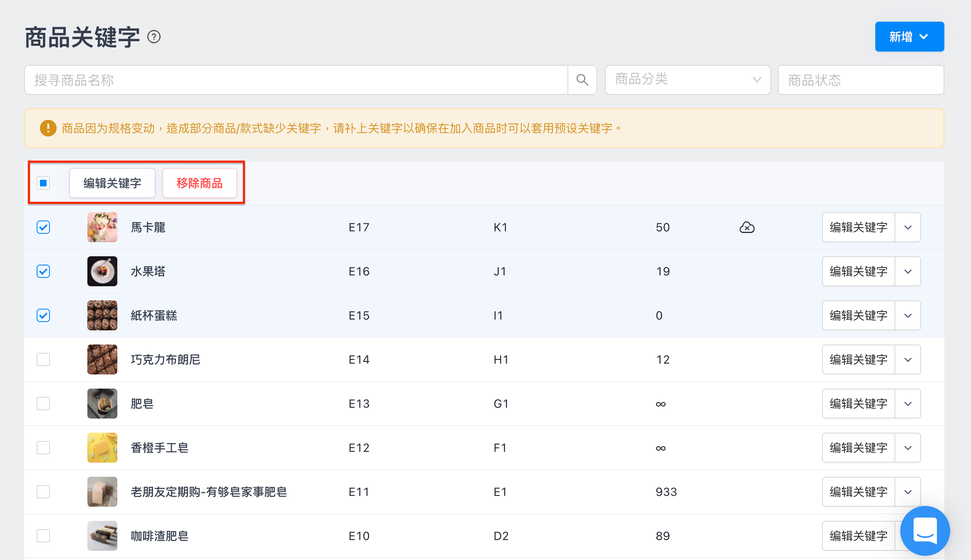Expand dropdown arrow in 巧克力布朗尼 row
The width and height of the screenshot is (971, 560).
(x=908, y=359)
